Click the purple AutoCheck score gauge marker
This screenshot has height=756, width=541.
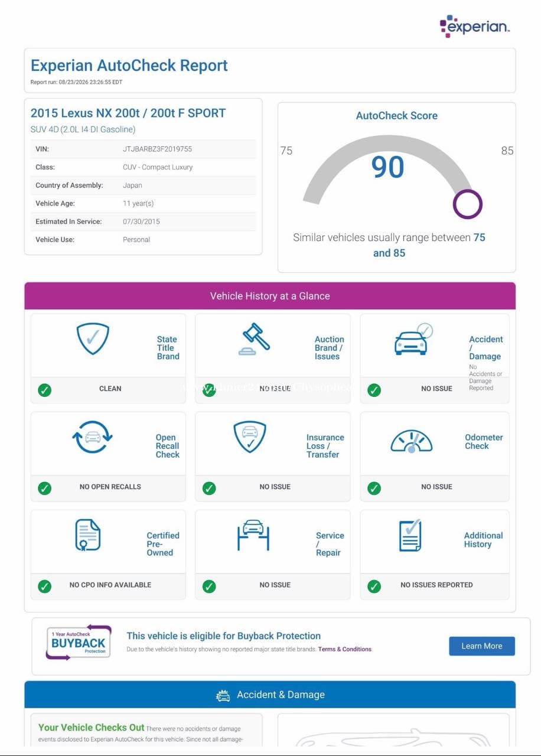pos(468,204)
